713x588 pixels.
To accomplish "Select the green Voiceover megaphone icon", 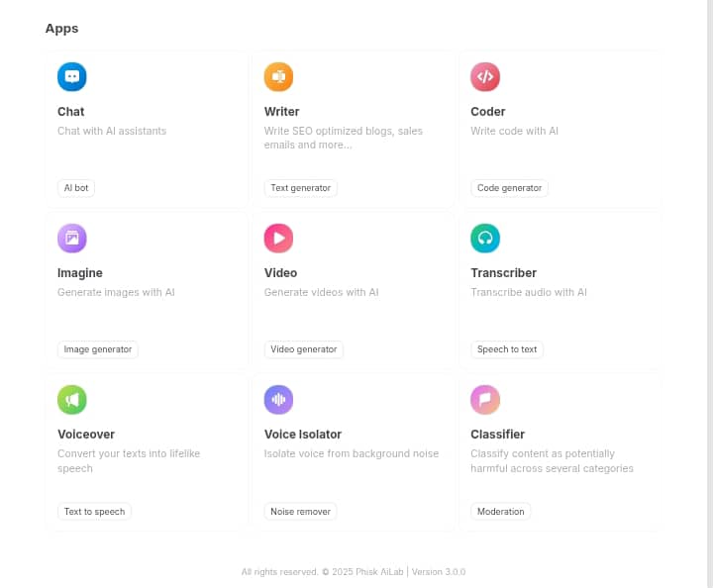I will (72, 400).
